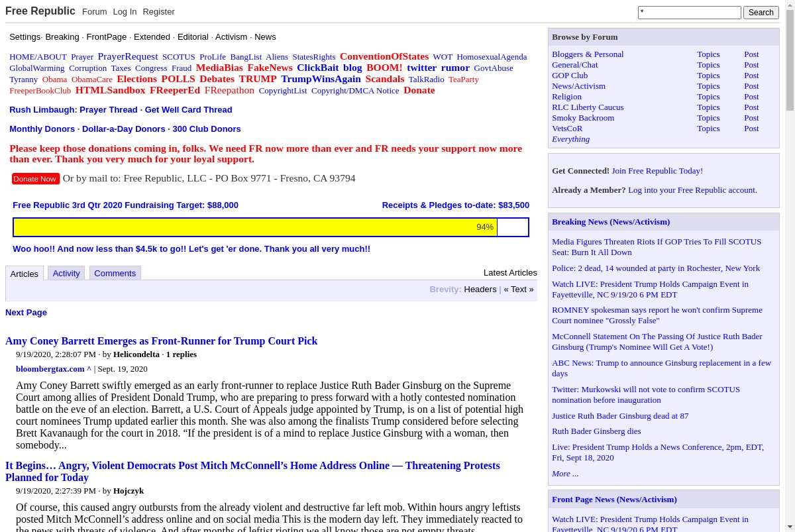795x532 pixels.
Task: Open the Forum link in header
Action: pos(94,12)
